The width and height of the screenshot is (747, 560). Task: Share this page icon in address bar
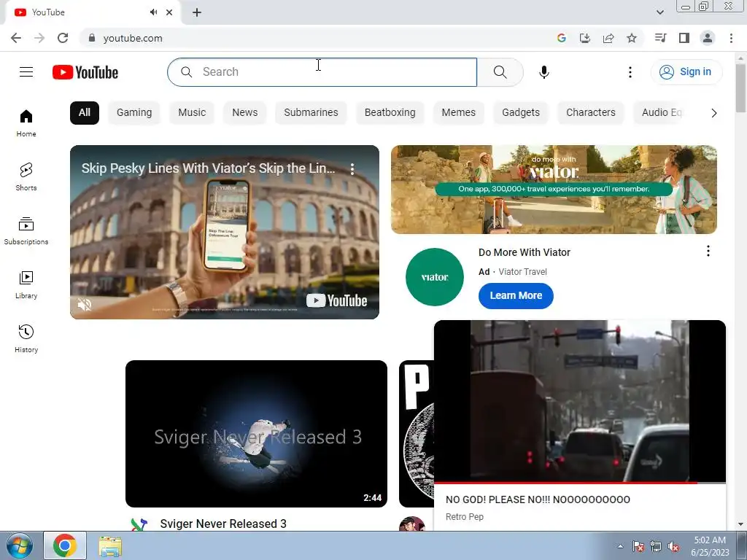(x=608, y=38)
